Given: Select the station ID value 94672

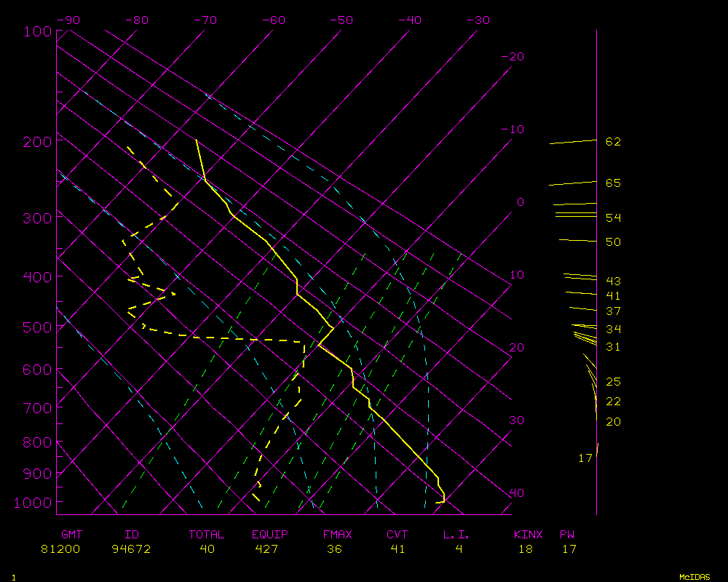Looking at the screenshot, I should coord(131,549).
